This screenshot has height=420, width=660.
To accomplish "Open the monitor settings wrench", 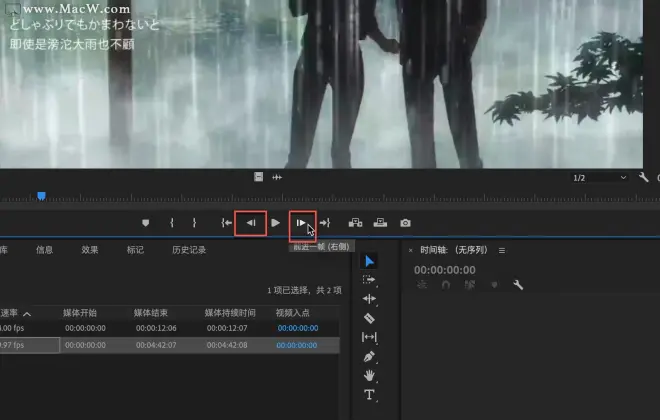I will coord(643,177).
